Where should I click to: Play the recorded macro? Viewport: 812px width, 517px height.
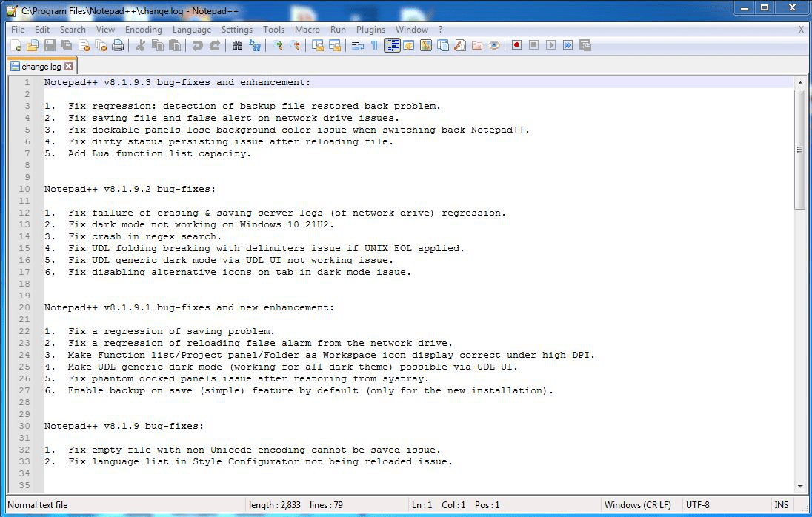[x=549, y=45]
